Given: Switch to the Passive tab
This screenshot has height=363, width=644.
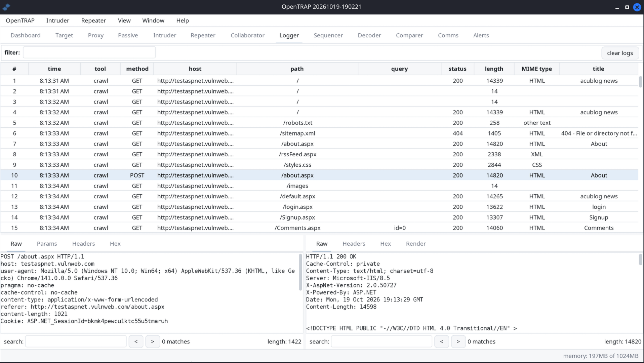Looking at the screenshot, I should (x=128, y=35).
